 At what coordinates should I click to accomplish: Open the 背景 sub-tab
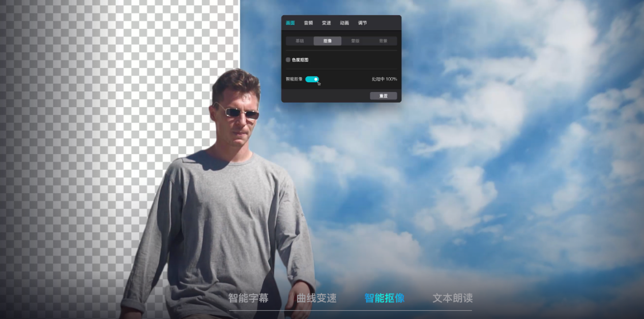click(x=383, y=41)
